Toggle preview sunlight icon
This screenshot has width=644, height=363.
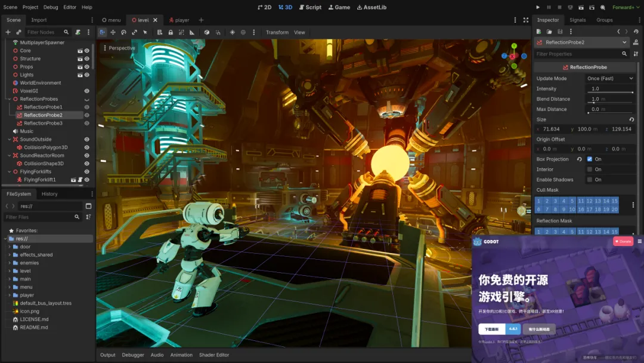[x=233, y=32]
